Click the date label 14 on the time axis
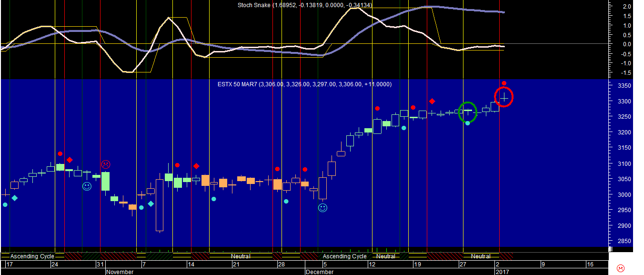 [191, 264]
